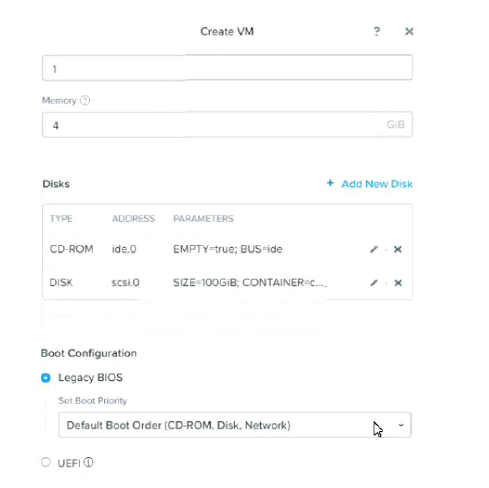489x488 pixels.
Task: Click the vCPU field containing 1
Action: 227,68
